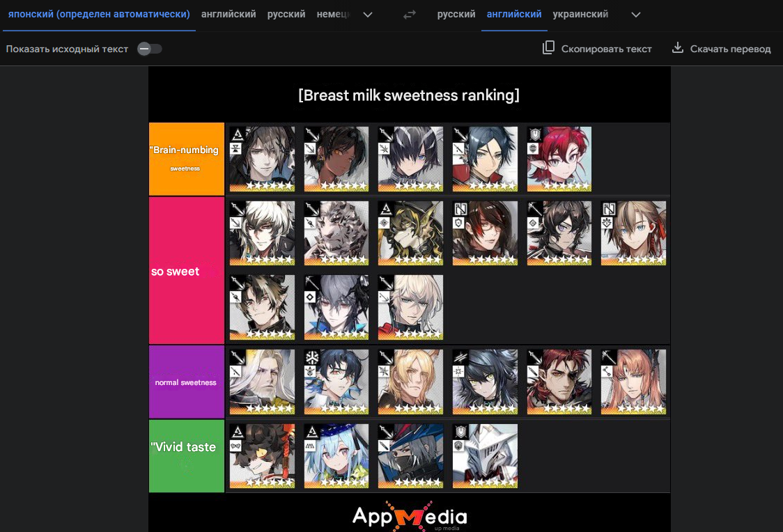Select the dark-blue-haired character in the top tier

[x=485, y=159]
